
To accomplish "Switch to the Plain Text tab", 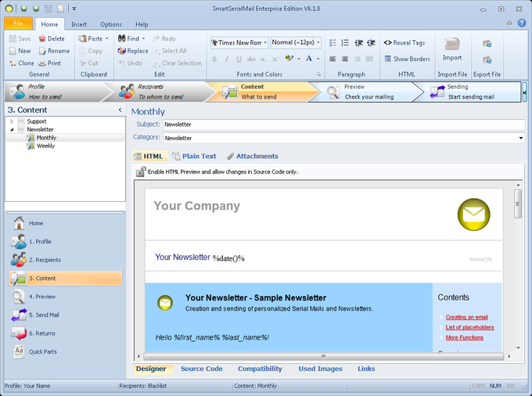I will [x=194, y=156].
